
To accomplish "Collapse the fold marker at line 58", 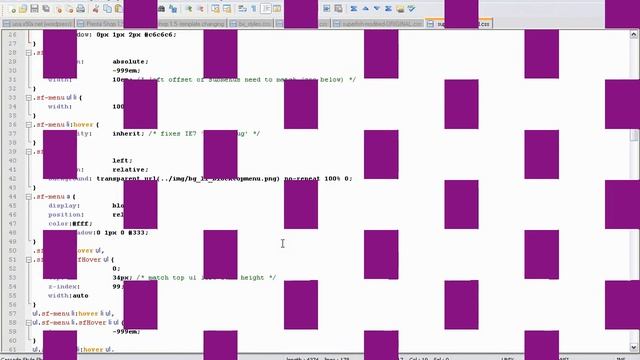I will [x=29, y=322].
